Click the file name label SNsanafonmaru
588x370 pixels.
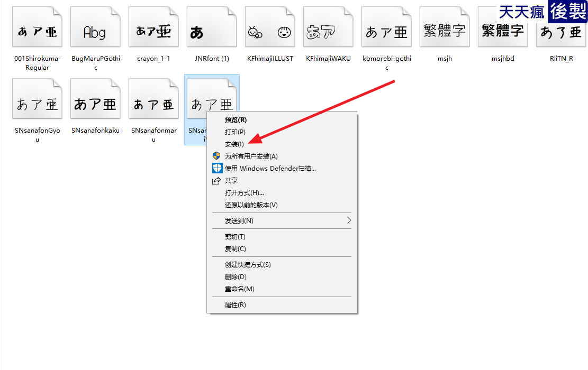(154, 135)
